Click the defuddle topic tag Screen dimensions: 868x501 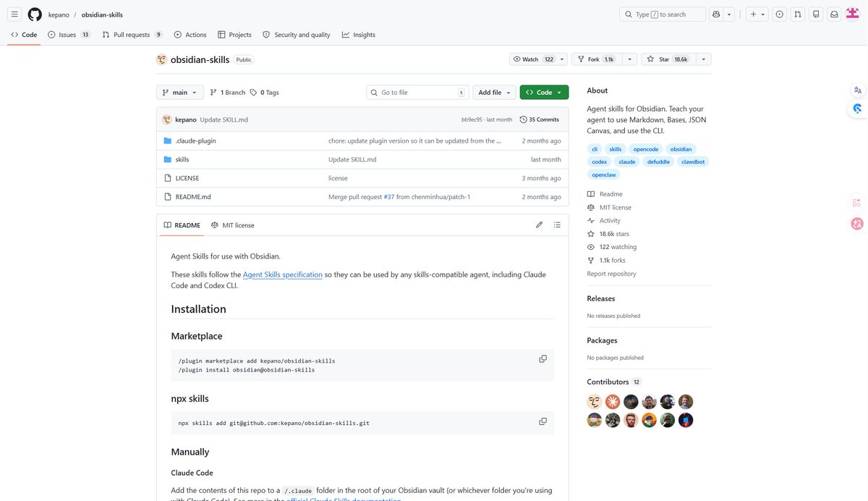tap(658, 162)
